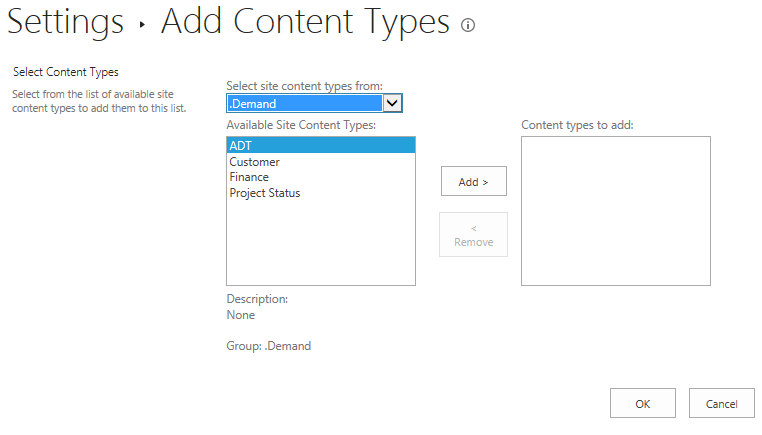
Task: Click inside the Content types to add box
Action: [615, 211]
